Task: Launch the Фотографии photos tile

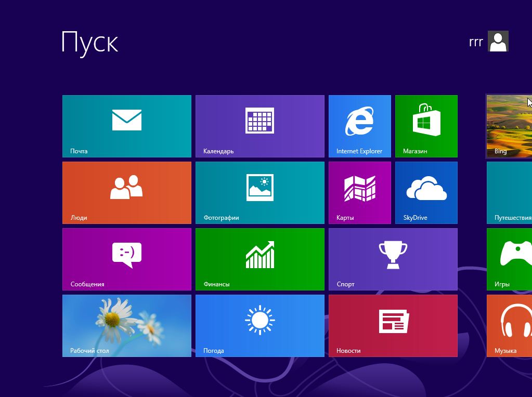Action: (260, 193)
